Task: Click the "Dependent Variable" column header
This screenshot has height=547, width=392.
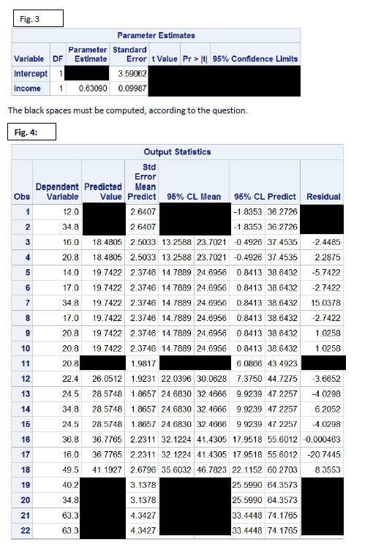Action: click(57, 192)
